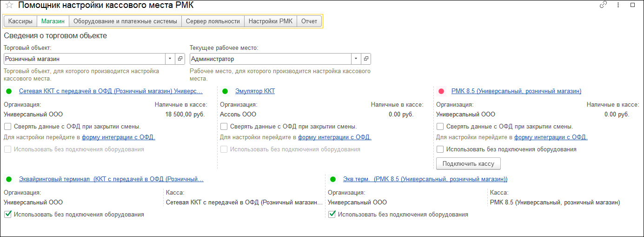Add this form to favorites star
Image resolution: width=644 pixels, height=237 pixels.
pyautogui.click(x=9, y=5)
